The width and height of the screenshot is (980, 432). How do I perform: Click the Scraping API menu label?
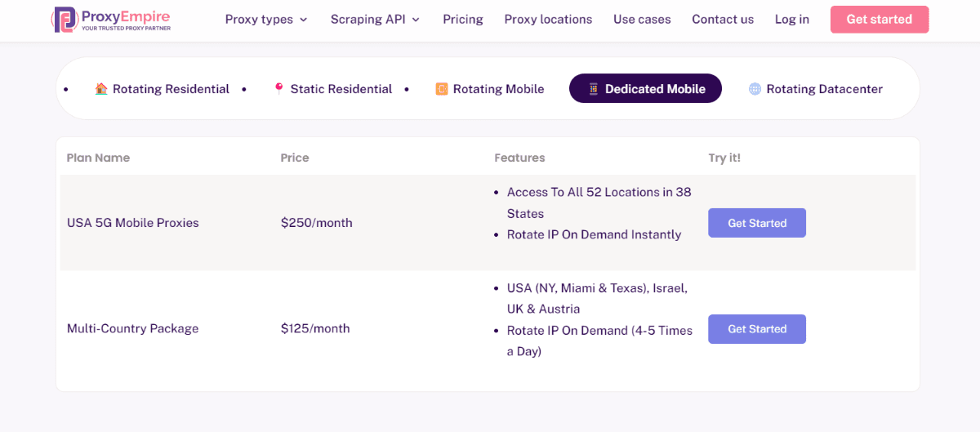point(367,19)
